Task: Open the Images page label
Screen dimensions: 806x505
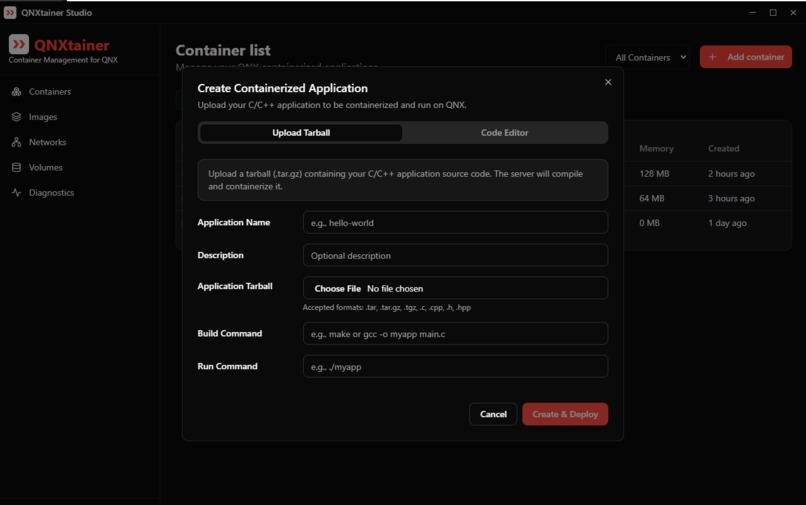Action: click(43, 117)
